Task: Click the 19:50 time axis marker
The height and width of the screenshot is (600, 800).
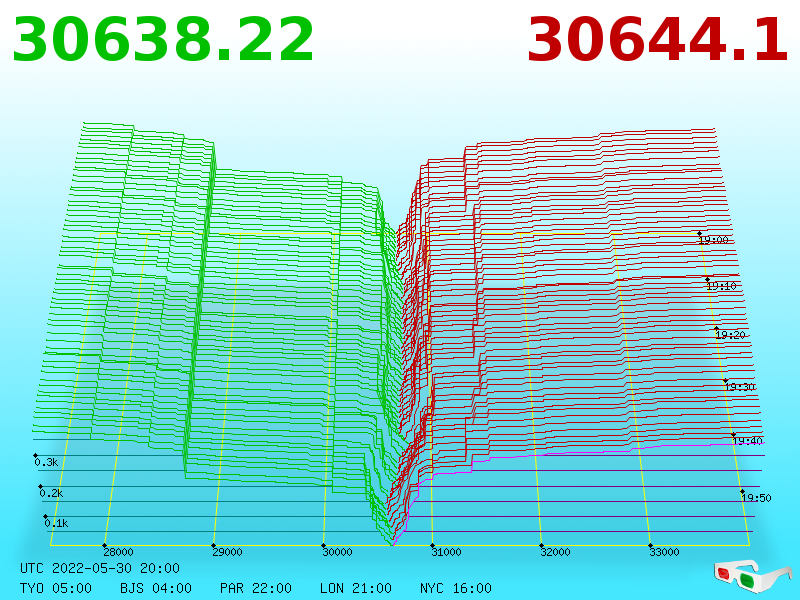Action: 757,497
